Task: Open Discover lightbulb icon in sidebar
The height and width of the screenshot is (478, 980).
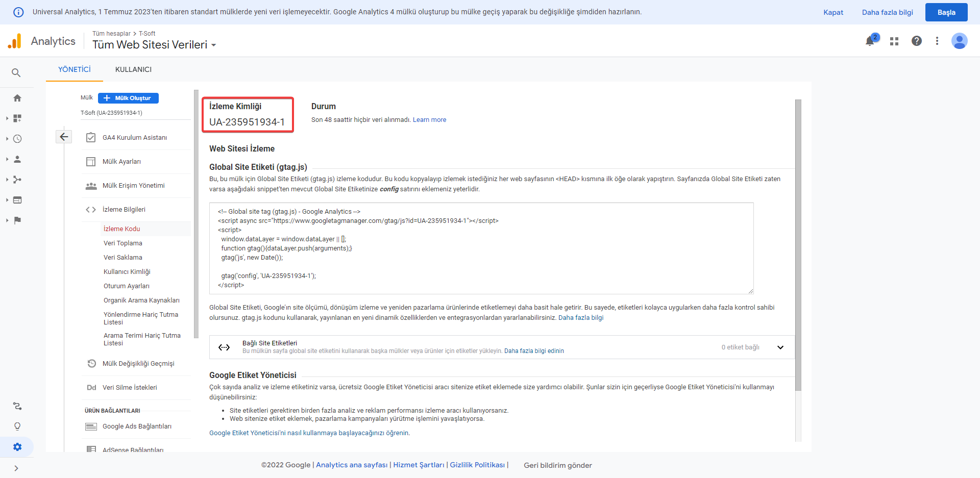Action: click(x=17, y=426)
